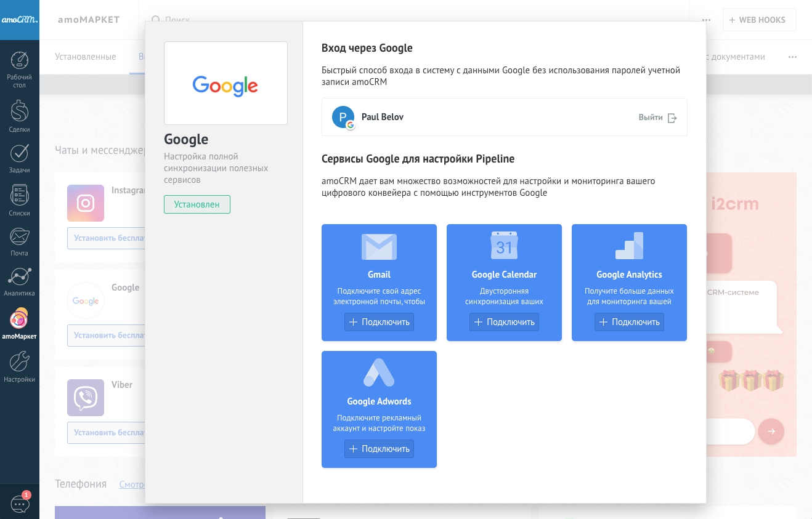Sign out of Paul Belov Google account

coord(657,118)
